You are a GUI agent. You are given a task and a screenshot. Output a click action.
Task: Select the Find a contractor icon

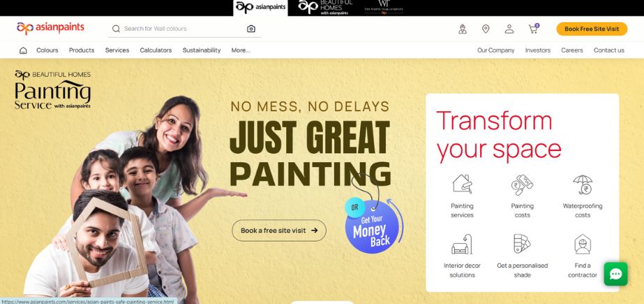coord(583,244)
